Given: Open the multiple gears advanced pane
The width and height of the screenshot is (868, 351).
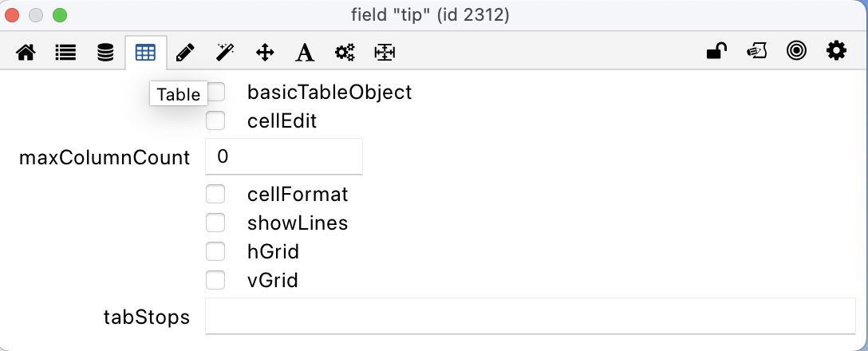Looking at the screenshot, I should pos(345,53).
